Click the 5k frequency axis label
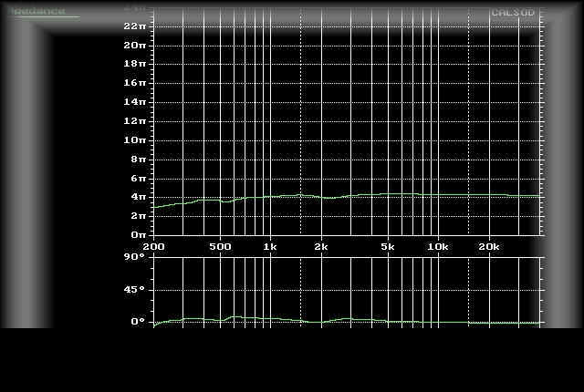Image resolution: width=584 pixels, height=392 pixels. click(388, 246)
